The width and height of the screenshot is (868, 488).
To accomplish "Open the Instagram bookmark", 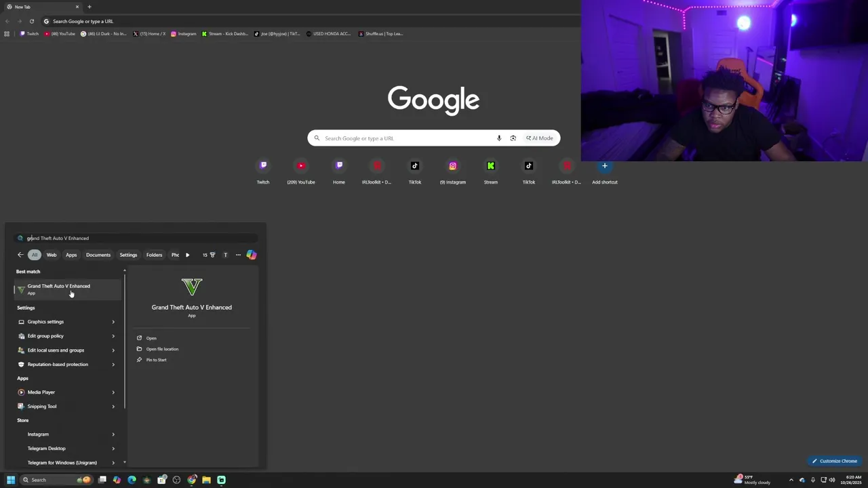I will coord(184,34).
